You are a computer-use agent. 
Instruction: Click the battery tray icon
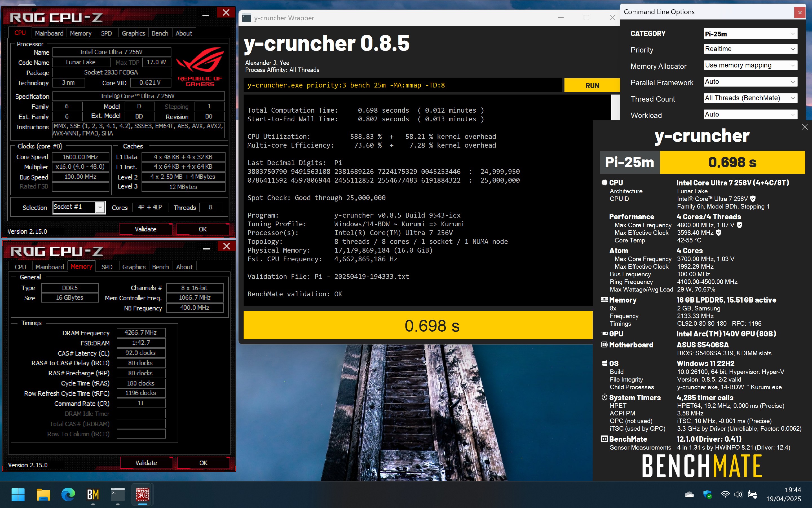(x=752, y=494)
